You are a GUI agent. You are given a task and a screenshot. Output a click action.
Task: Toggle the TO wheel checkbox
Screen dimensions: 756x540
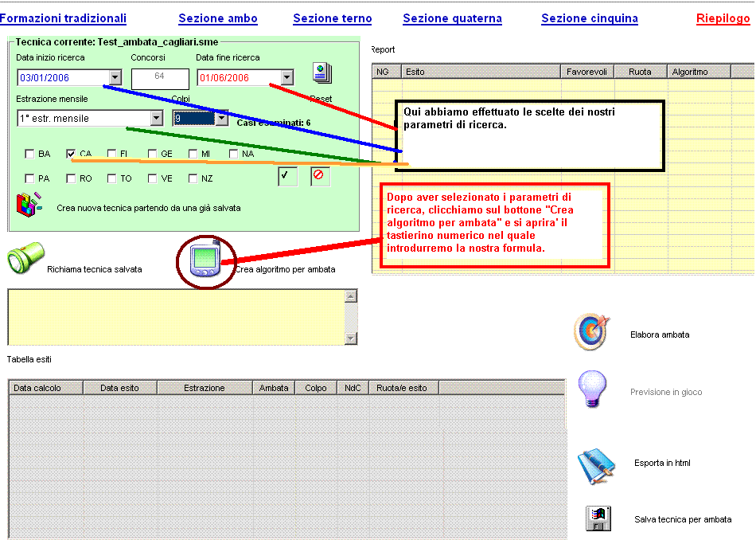click(112, 178)
